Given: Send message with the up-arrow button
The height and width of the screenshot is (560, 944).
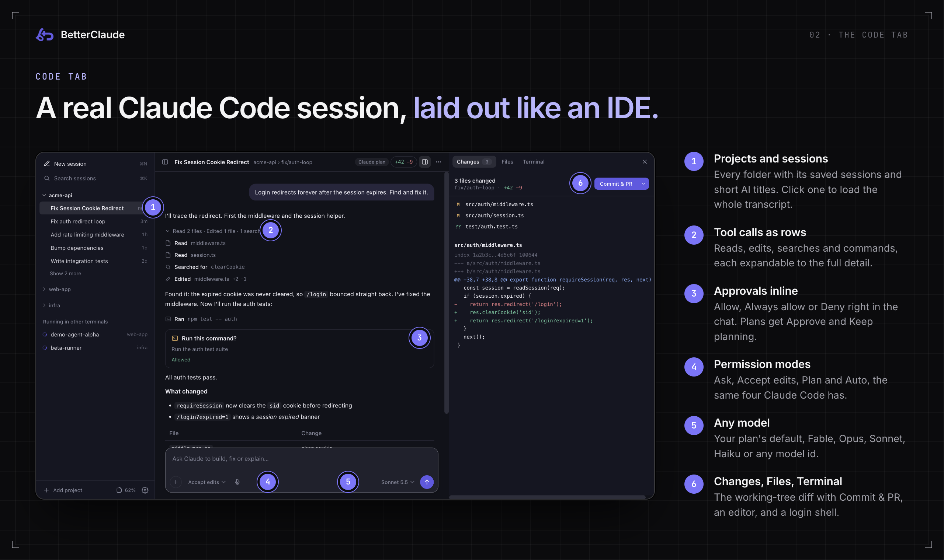Looking at the screenshot, I should click(427, 482).
